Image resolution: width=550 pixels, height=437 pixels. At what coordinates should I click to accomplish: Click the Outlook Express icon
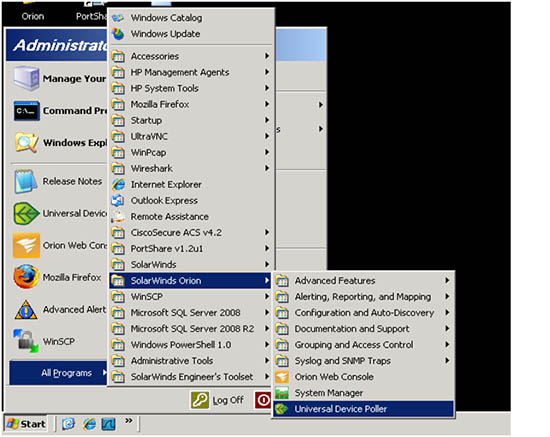tap(118, 201)
